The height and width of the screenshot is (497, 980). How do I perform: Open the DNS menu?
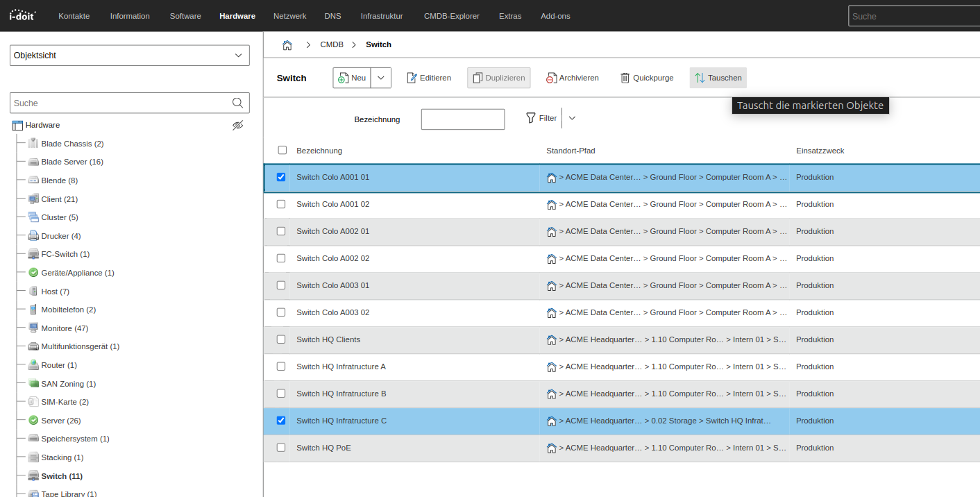pyautogui.click(x=332, y=16)
